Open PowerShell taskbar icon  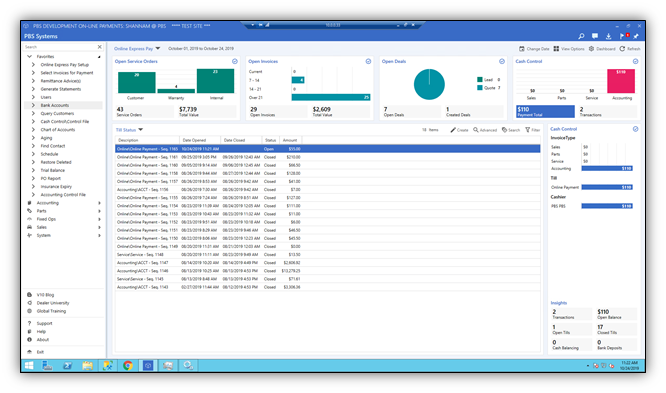point(68,365)
